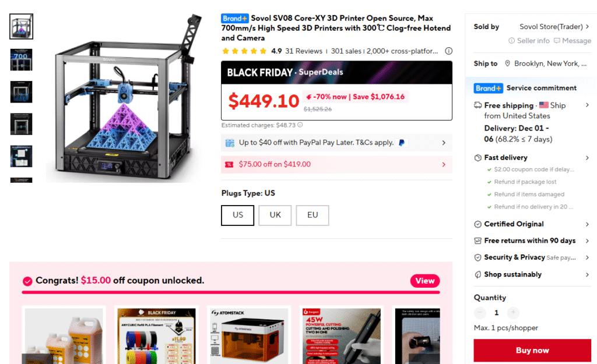Click the estimated charges info icon
597x364 pixels.
click(300, 125)
